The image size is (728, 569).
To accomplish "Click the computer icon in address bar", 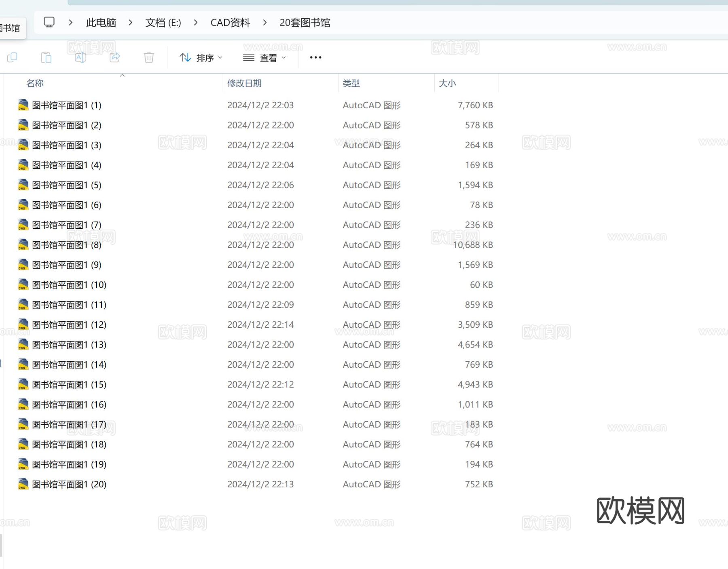I will 49,22.
